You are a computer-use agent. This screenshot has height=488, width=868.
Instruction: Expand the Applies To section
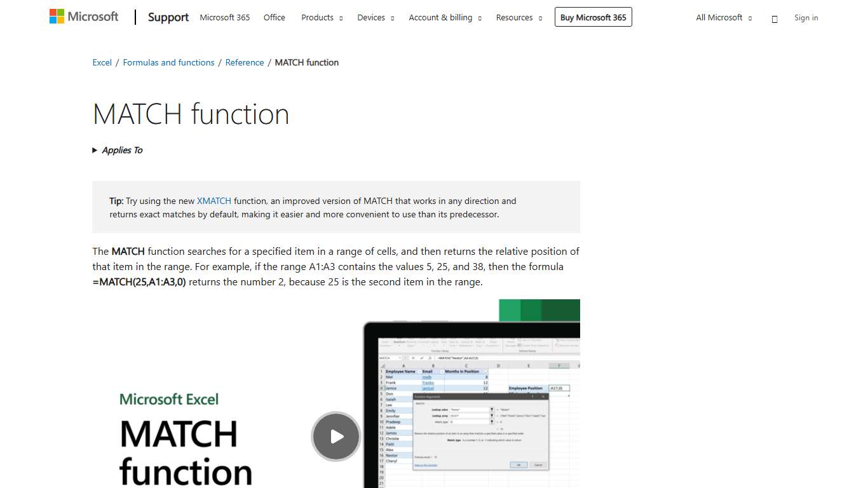pos(118,150)
